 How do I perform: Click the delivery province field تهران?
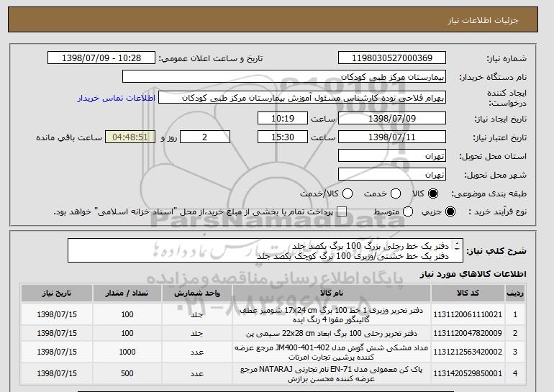(x=392, y=156)
